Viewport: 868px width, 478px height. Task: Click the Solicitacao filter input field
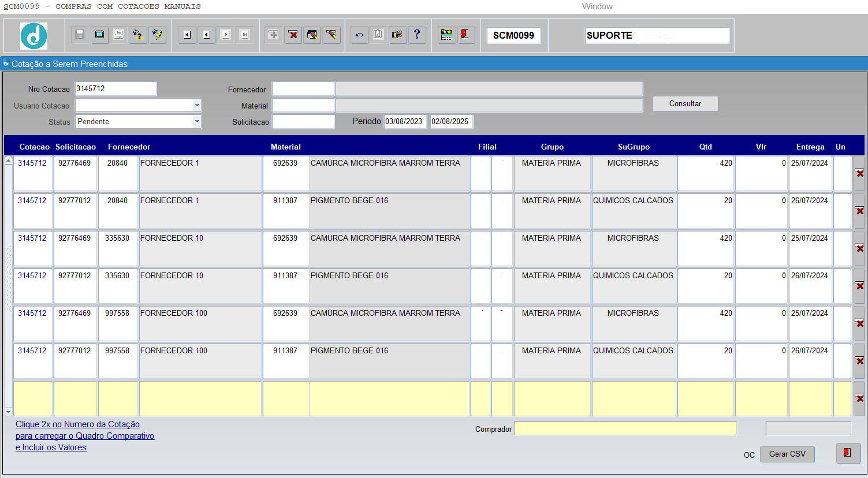(303, 121)
